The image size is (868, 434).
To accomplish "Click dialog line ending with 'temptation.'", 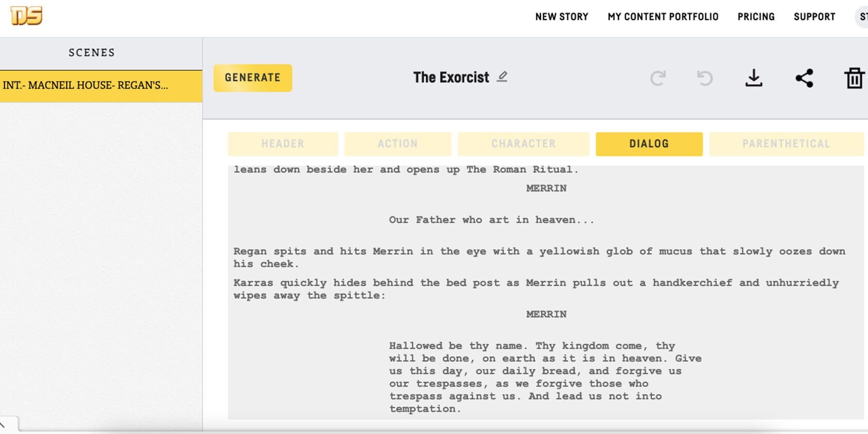I will [x=425, y=409].
